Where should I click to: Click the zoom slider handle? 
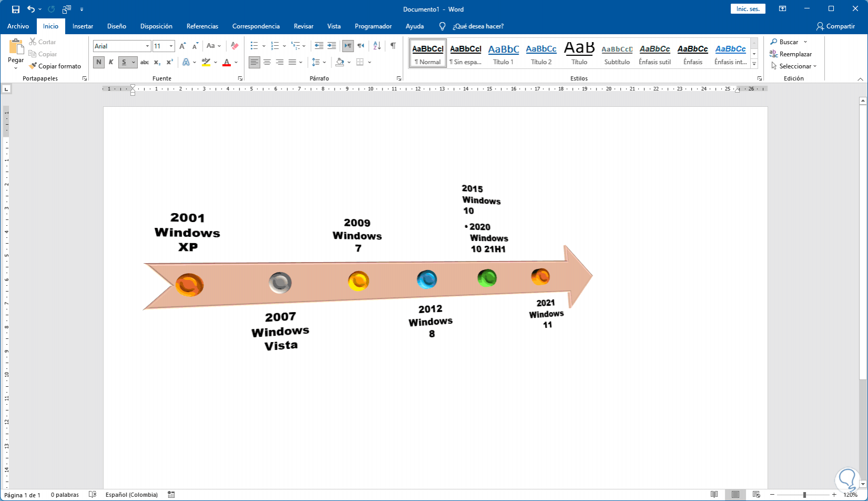click(x=804, y=495)
